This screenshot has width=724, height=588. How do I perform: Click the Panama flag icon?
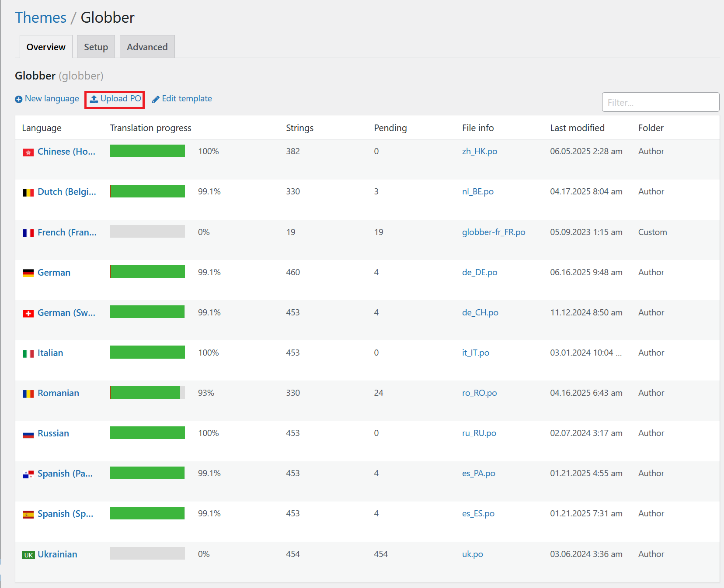28,474
